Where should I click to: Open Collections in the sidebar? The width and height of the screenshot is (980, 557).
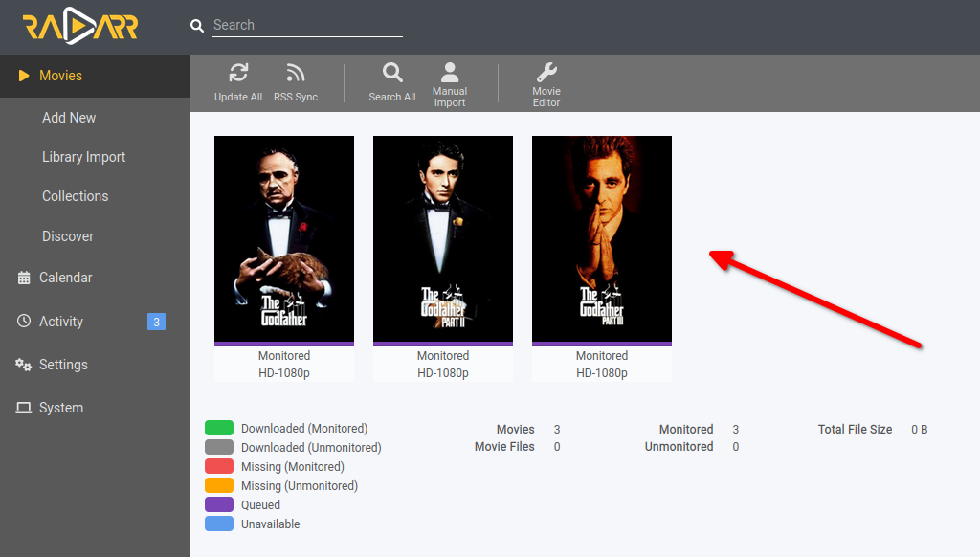75,196
